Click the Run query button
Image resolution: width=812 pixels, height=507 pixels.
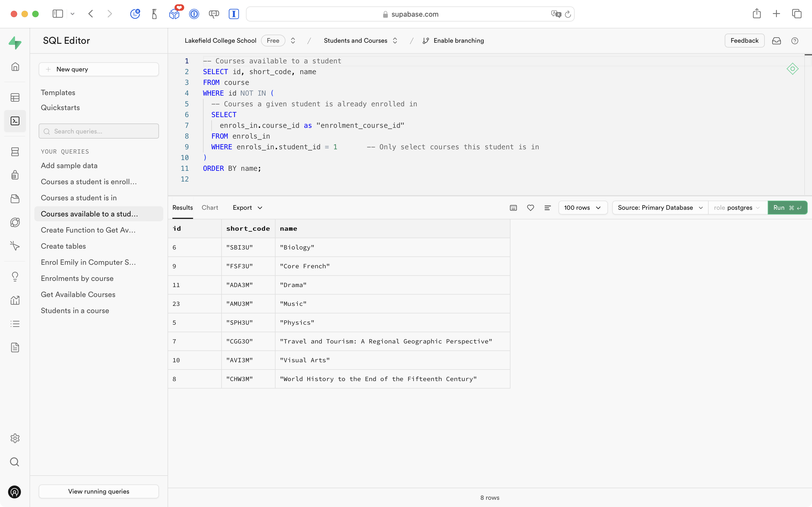pyautogui.click(x=786, y=208)
